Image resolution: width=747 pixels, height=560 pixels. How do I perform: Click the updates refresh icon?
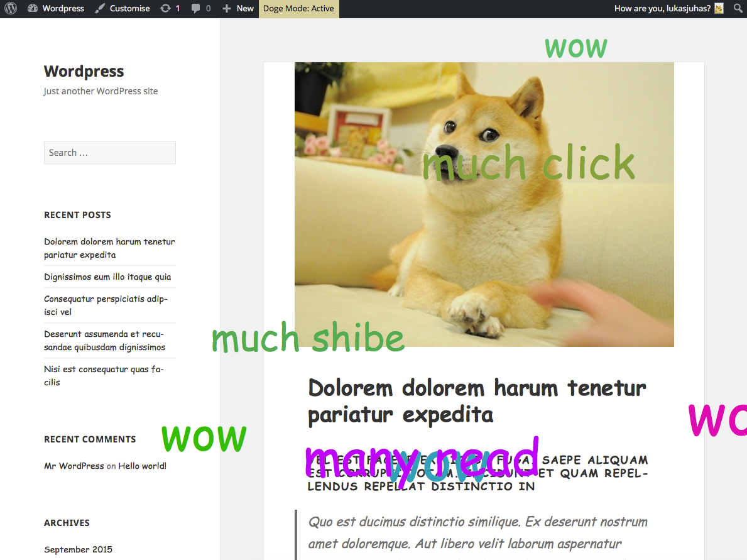pyautogui.click(x=165, y=9)
